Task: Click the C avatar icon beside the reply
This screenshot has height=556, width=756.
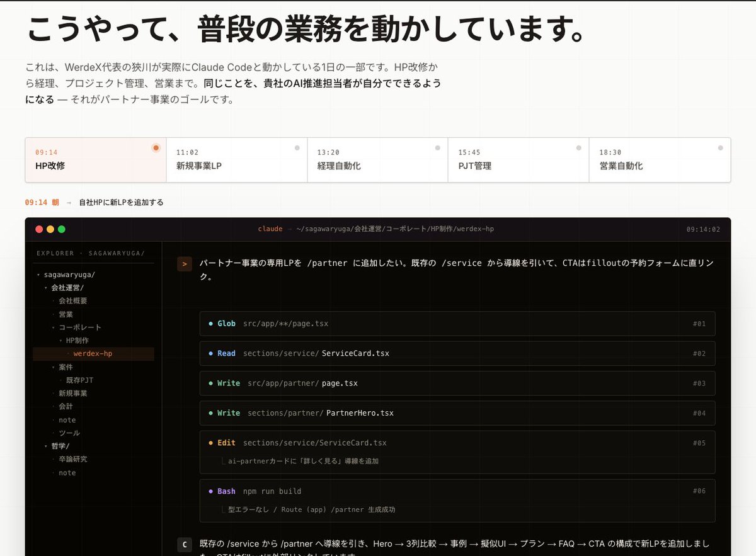Action: [185, 545]
